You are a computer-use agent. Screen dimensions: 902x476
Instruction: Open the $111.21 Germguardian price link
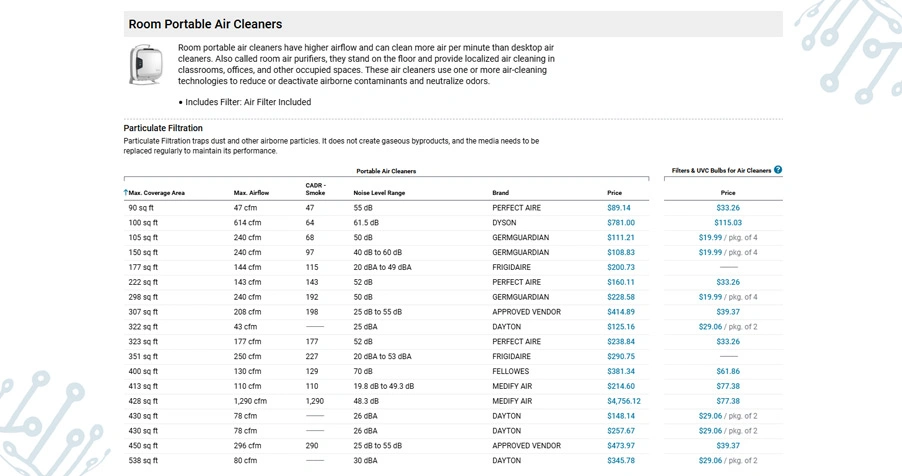(620, 238)
